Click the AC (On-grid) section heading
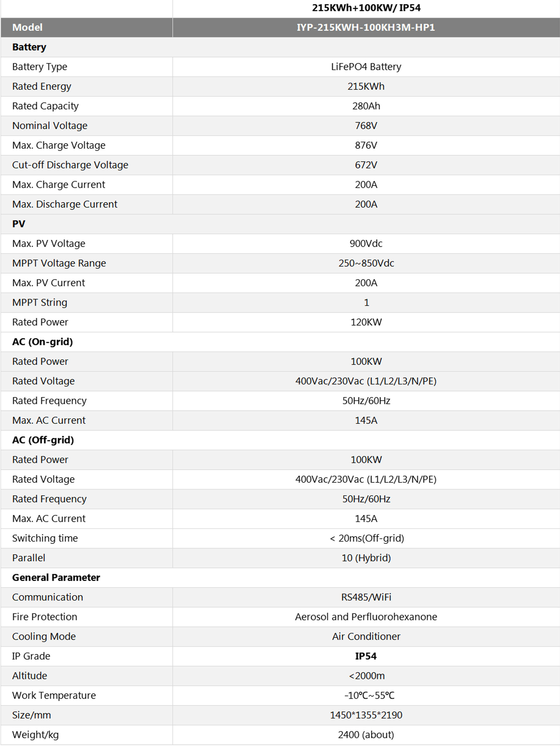This screenshot has height=748, width=560. point(43,341)
